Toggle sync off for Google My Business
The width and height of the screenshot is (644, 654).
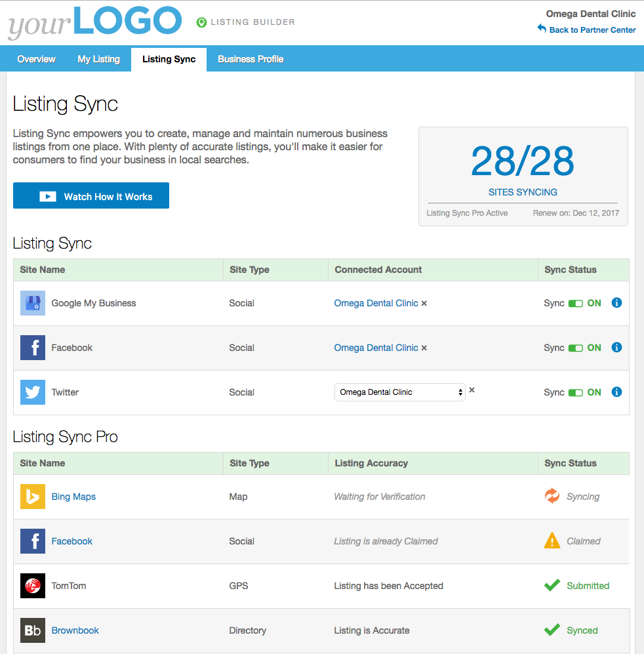[576, 303]
